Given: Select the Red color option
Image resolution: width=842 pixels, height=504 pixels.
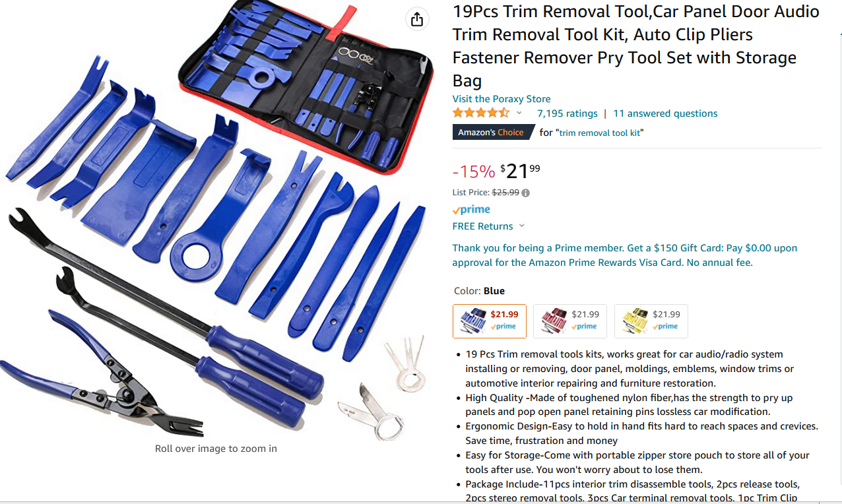Looking at the screenshot, I should 570,321.
